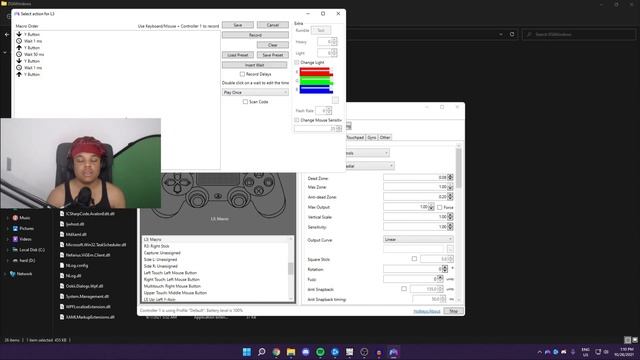Click Insert Wait button

(x=255, y=65)
